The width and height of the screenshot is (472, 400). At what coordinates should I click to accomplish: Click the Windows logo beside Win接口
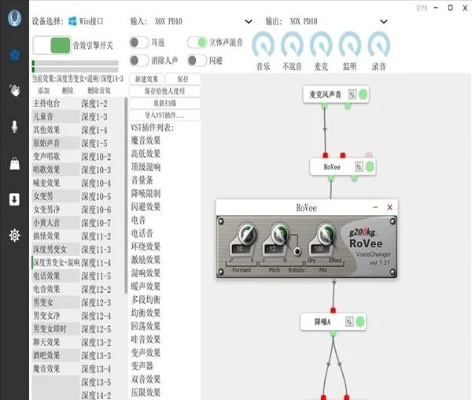tap(72, 21)
